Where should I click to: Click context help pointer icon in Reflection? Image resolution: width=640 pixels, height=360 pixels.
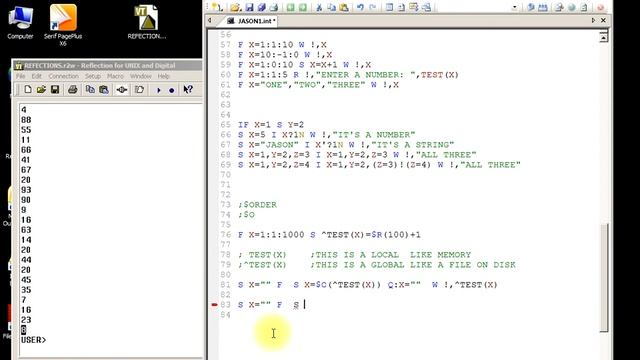(x=188, y=89)
